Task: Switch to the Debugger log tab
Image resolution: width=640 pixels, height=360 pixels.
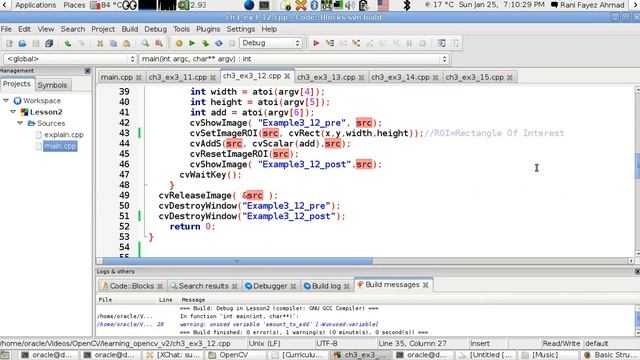Action: click(x=271, y=286)
